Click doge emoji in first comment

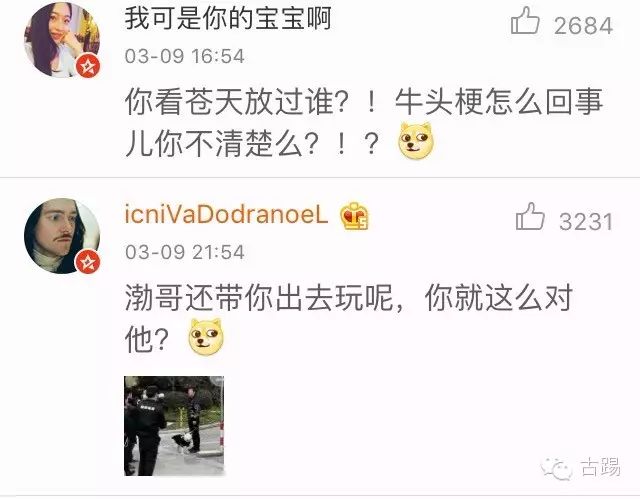pyautogui.click(x=416, y=141)
